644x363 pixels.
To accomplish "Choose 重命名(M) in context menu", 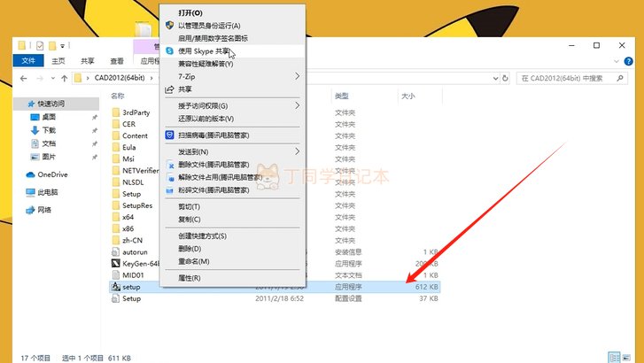I will tap(232, 261).
